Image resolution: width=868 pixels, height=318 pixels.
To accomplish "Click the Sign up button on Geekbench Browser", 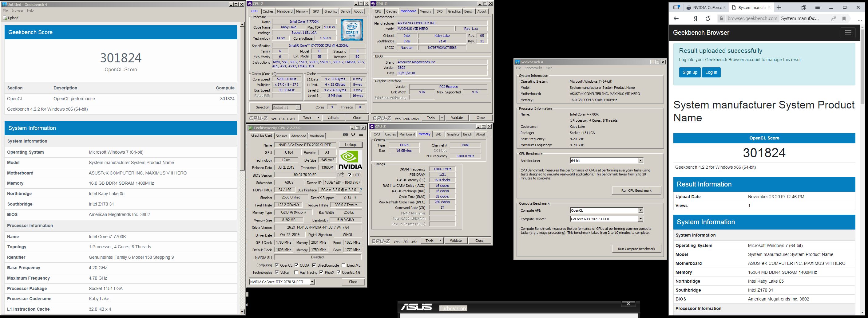I will point(690,73).
